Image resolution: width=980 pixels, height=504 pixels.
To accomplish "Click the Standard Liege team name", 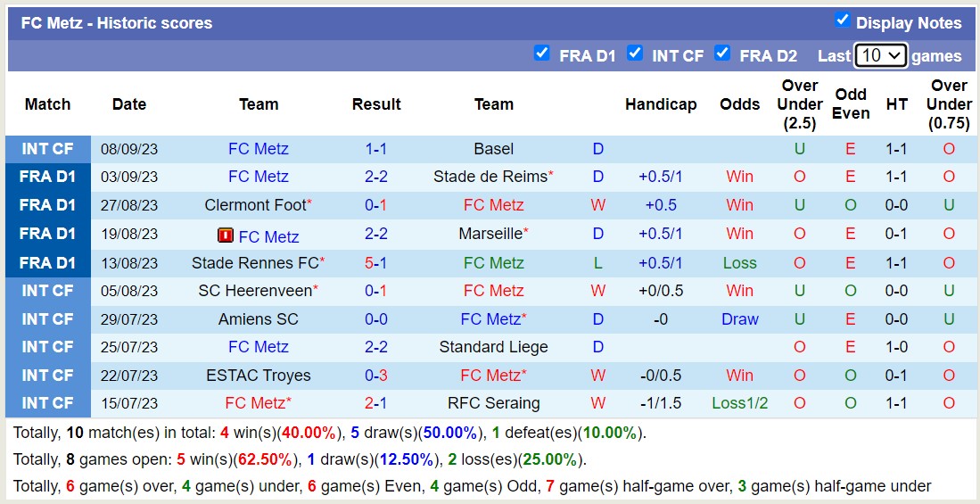I will click(493, 347).
